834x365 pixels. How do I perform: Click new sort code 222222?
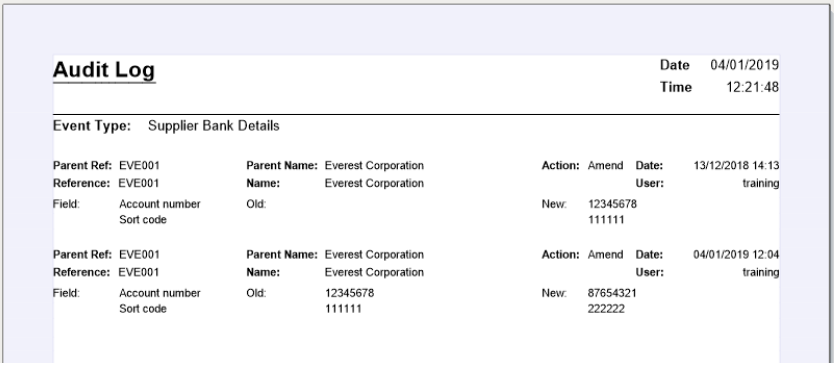pos(606,308)
